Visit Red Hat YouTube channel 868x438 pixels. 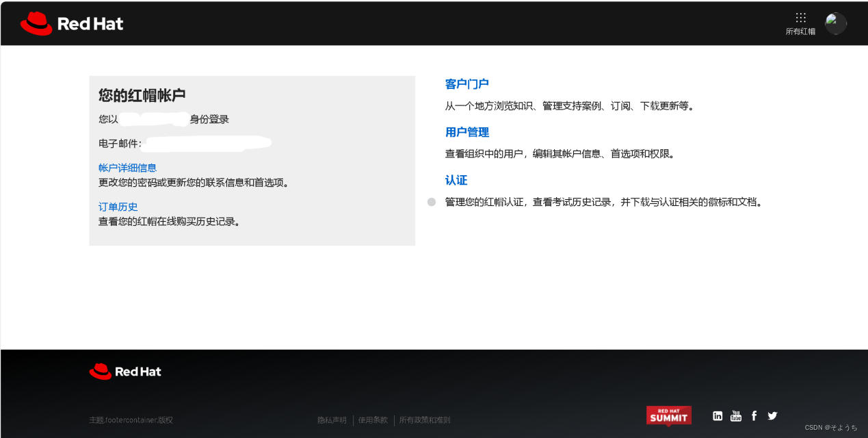736,415
